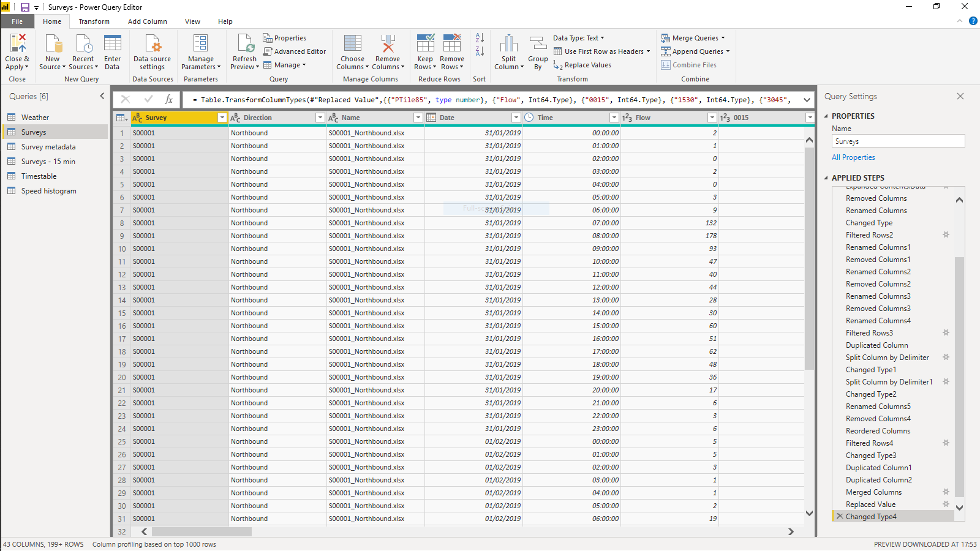Select the Reordered Columns step

coord(878,431)
